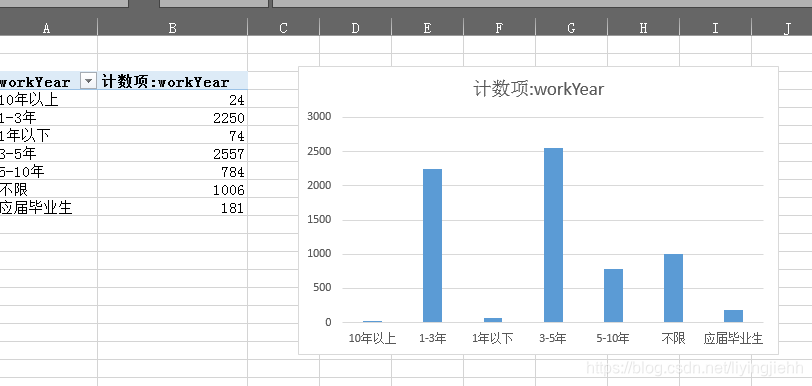
Task: Click the 3-5年 chart axis label
Action: tap(553, 339)
